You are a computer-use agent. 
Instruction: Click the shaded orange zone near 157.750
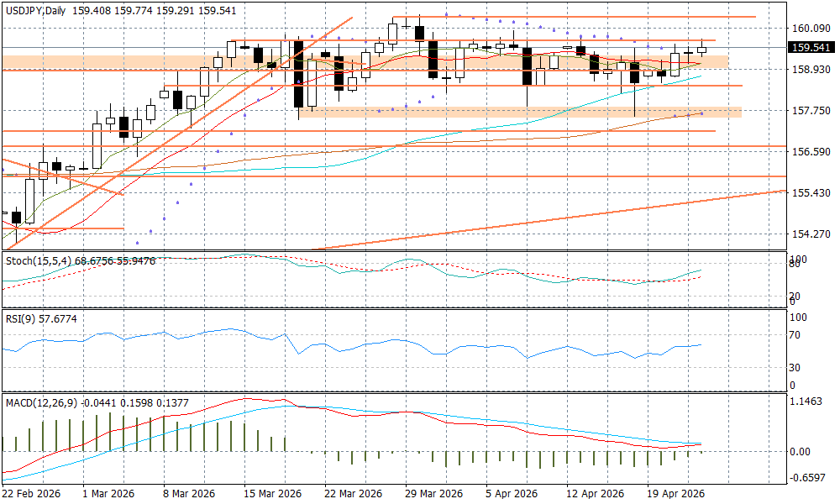tap(521, 112)
